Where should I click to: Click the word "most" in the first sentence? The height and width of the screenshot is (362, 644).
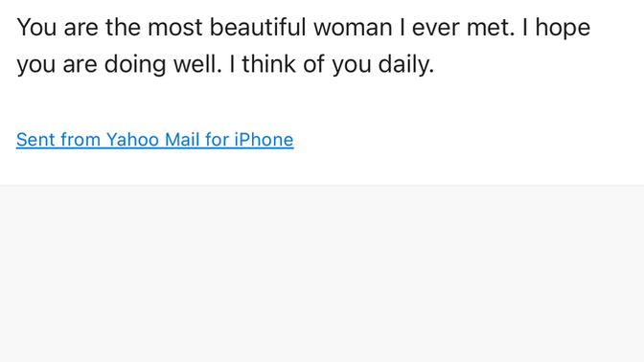click(175, 28)
